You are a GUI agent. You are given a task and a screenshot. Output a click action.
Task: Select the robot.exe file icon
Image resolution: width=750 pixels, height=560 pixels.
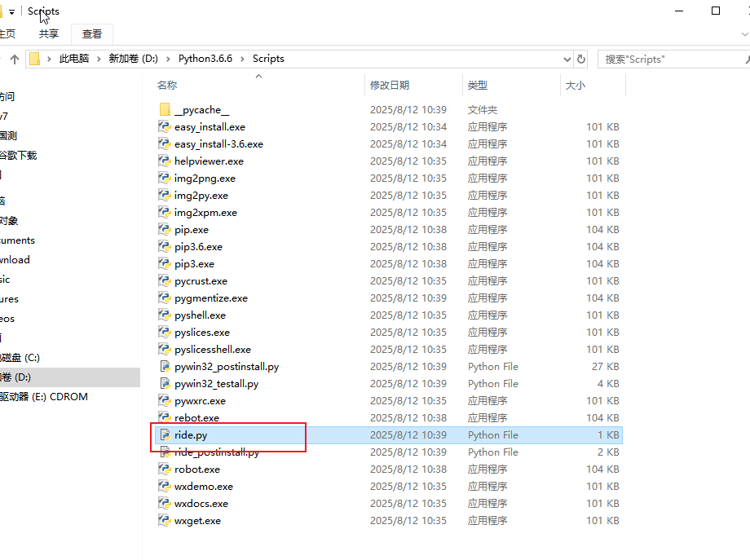pyautogui.click(x=165, y=470)
